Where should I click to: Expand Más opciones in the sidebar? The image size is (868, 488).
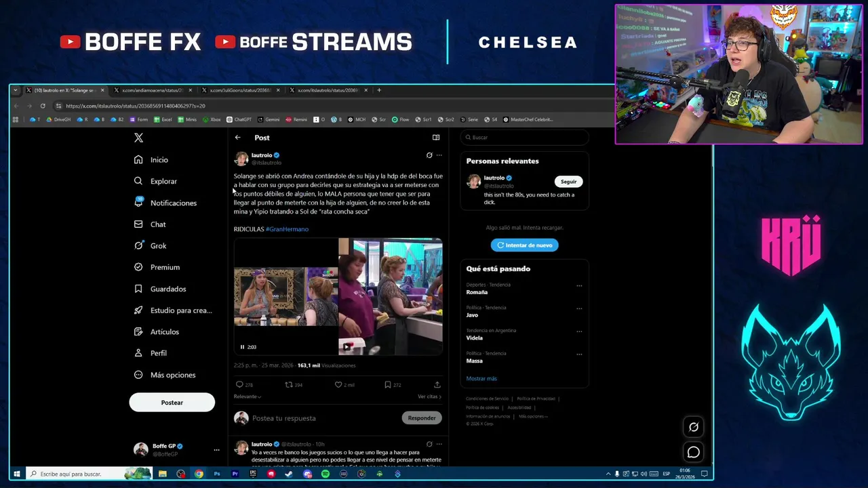(x=165, y=375)
